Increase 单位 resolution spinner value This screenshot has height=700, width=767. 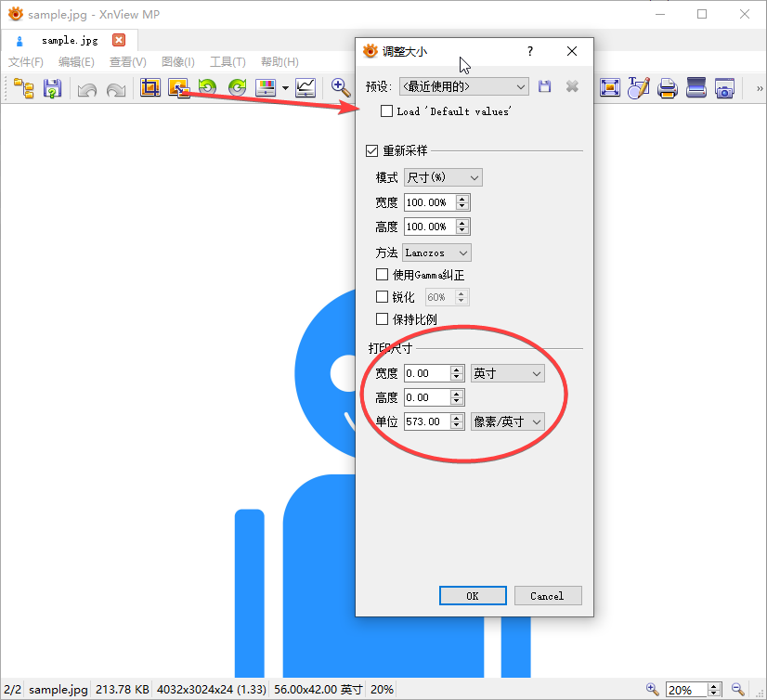[456, 417]
